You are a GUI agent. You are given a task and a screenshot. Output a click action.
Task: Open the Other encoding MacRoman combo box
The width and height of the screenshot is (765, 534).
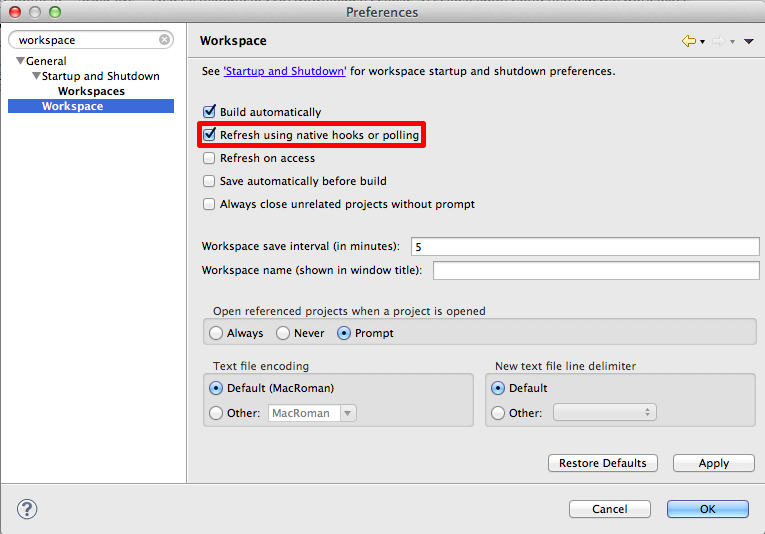tap(312, 413)
